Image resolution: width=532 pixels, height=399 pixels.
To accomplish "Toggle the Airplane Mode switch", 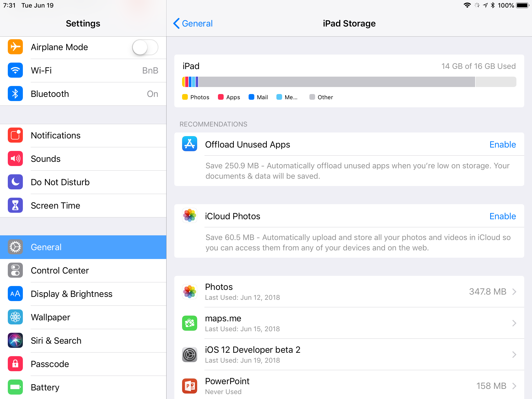I will [x=145, y=47].
